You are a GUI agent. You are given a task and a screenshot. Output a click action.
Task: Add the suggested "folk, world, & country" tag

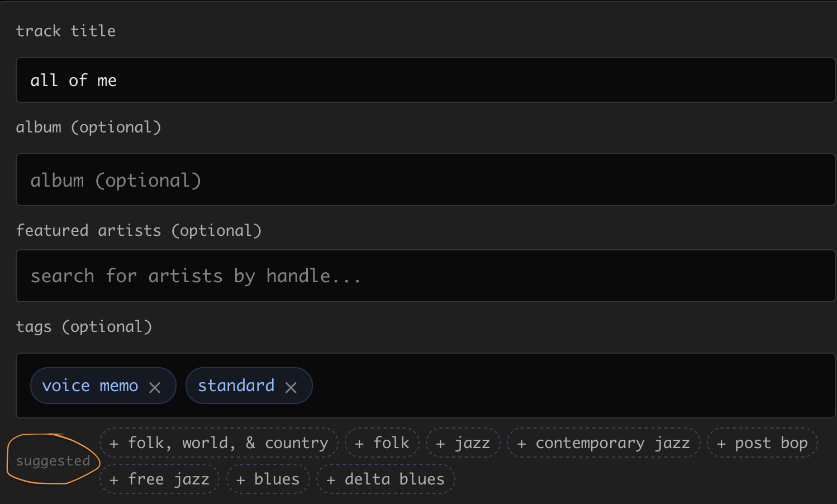219,443
